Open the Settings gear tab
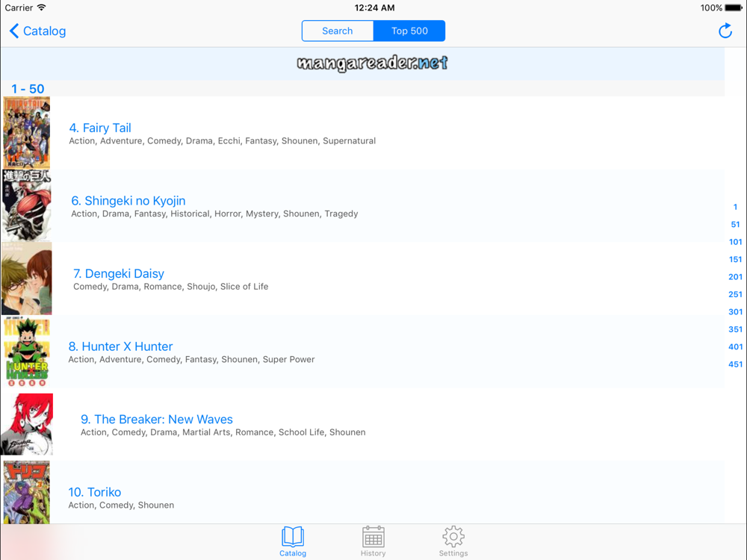The width and height of the screenshot is (747, 560). pyautogui.click(x=453, y=541)
